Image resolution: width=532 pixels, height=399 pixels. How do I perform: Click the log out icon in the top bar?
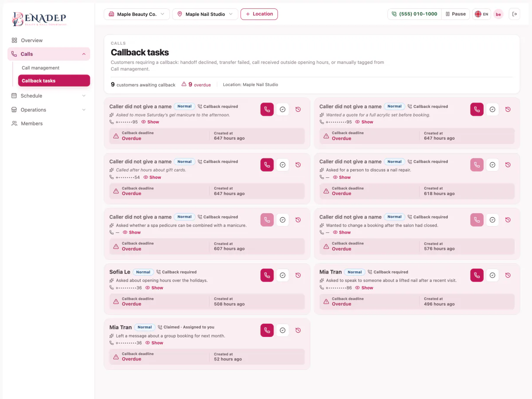click(x=514, y=14)
